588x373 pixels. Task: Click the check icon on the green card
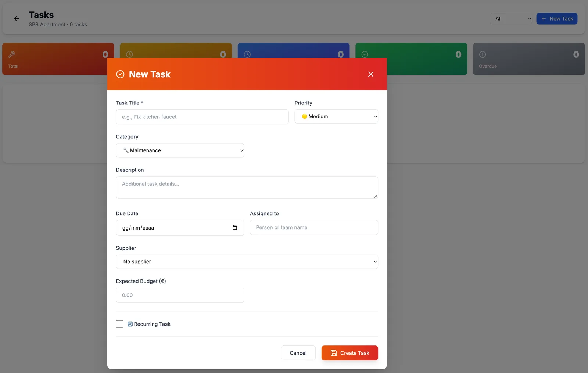365,54
